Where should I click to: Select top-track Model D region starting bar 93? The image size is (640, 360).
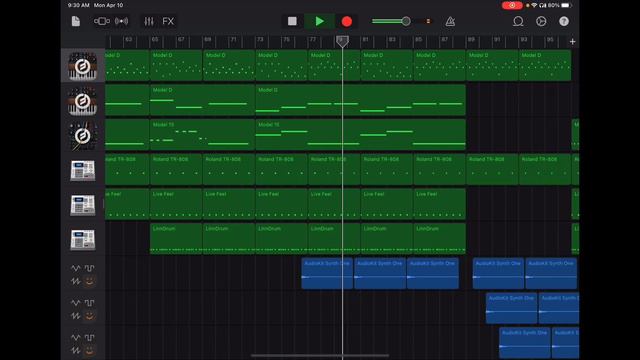pyautogui.click(x=544, y=65)
